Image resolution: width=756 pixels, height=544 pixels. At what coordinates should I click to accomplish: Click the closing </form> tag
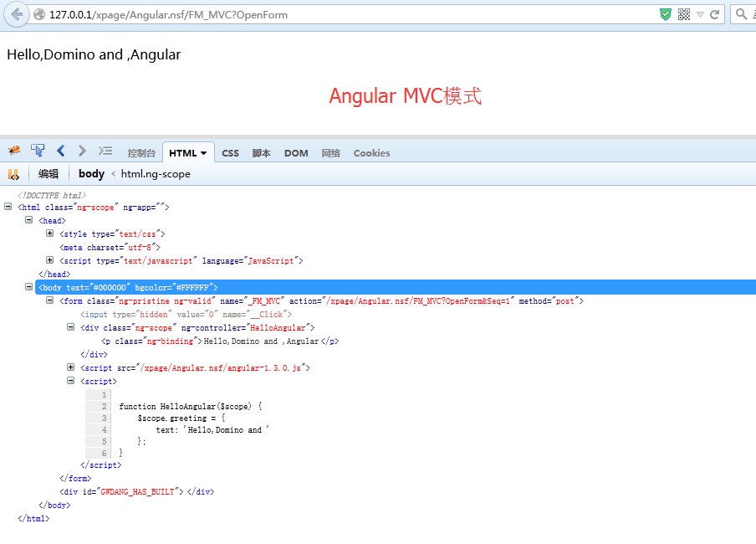(75, 479)
